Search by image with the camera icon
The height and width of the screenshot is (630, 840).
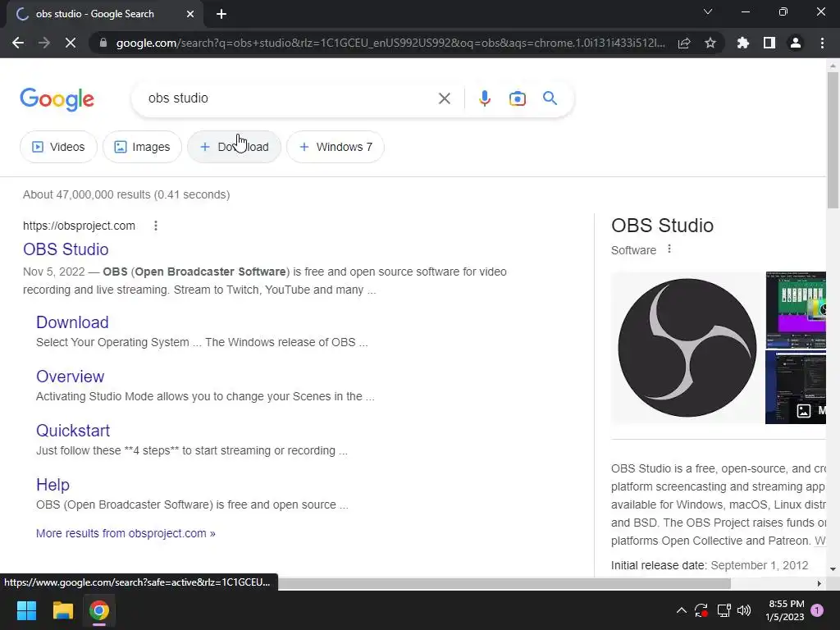518,98
